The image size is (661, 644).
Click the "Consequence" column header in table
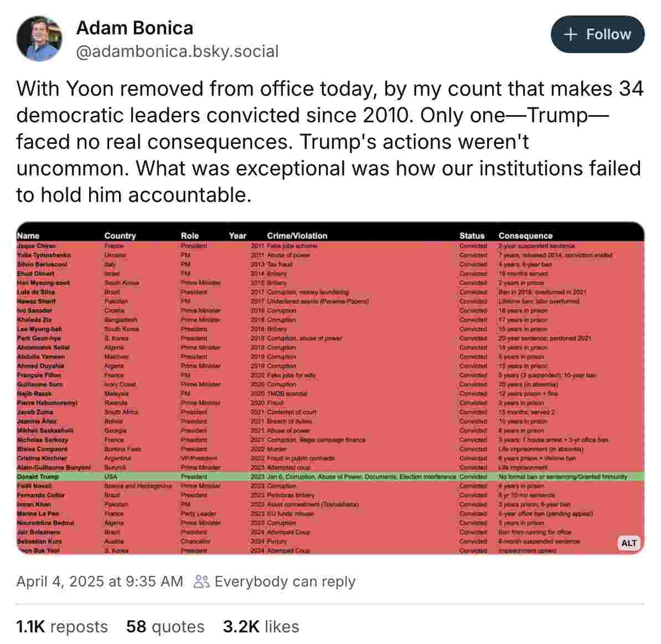point(525,236)
